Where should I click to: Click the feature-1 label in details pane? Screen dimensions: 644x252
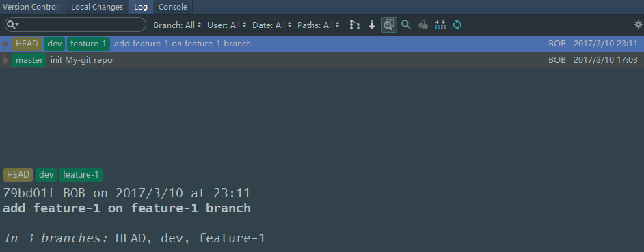81,175
